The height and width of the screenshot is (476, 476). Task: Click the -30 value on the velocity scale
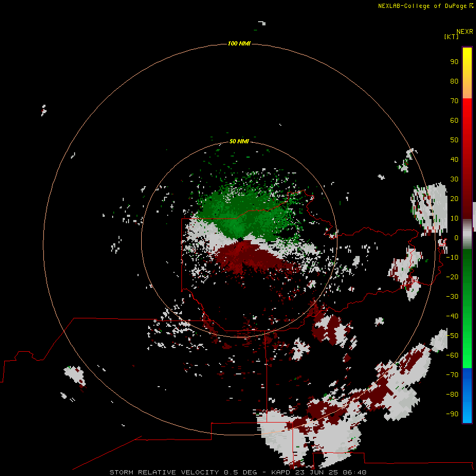(x=452, y=297)
